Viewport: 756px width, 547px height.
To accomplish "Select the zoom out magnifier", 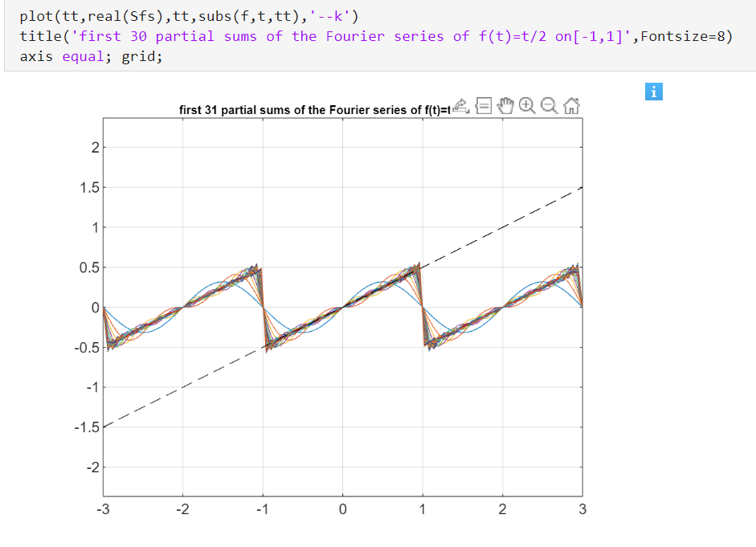I will 550,105.
